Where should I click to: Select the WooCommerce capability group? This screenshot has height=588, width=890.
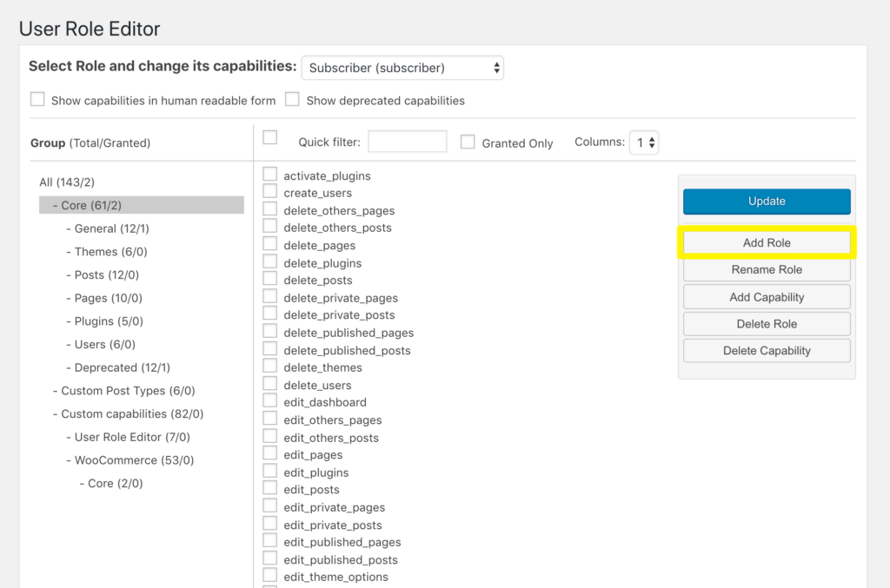(131, 459)
